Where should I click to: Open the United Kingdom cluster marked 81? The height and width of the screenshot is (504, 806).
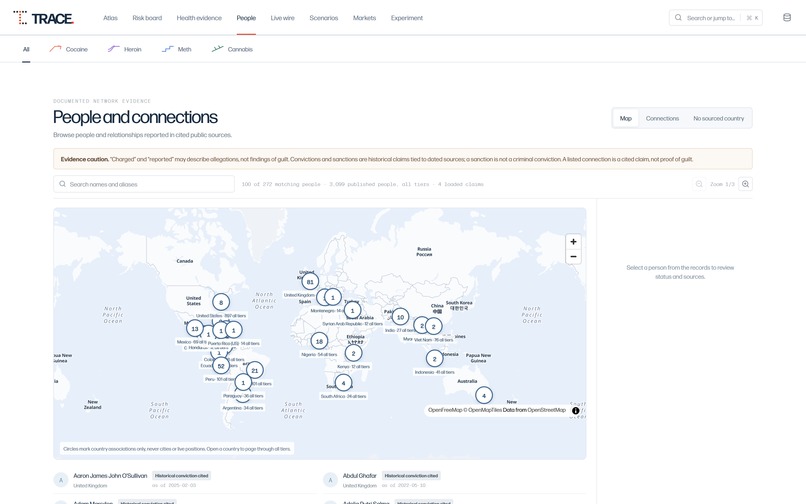310,282
